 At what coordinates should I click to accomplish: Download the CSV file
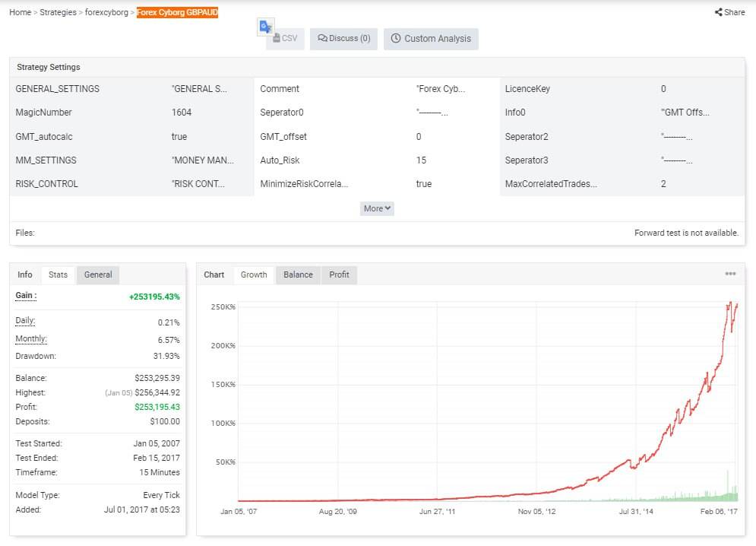click(286, 39)
